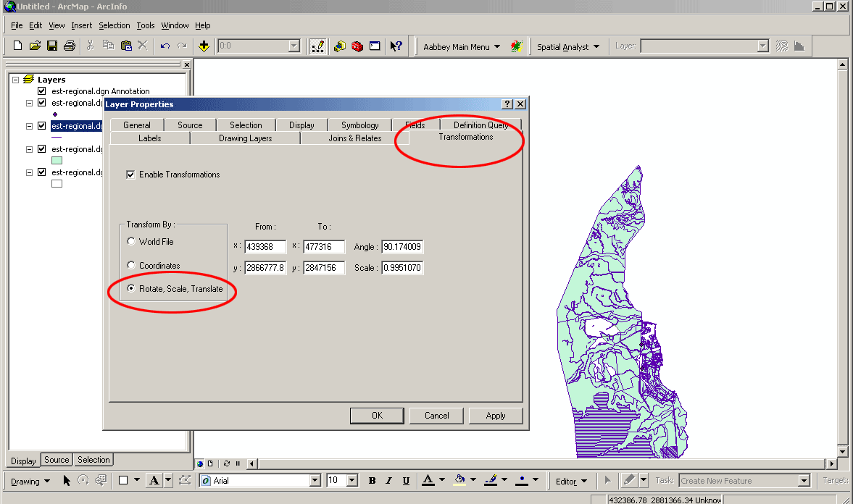853x504 pixels.
Task: Open the Spatial Analyst dropdown
Action: tap(570, 46)
